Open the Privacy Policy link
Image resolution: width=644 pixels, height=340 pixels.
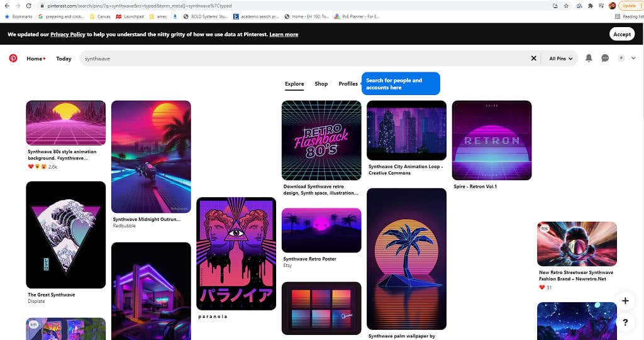click(68, 35)
